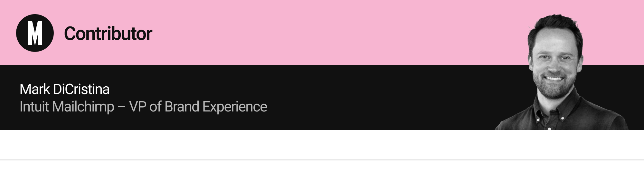
Task: Click white space between black banner and divider
Action: click(322, 144)
